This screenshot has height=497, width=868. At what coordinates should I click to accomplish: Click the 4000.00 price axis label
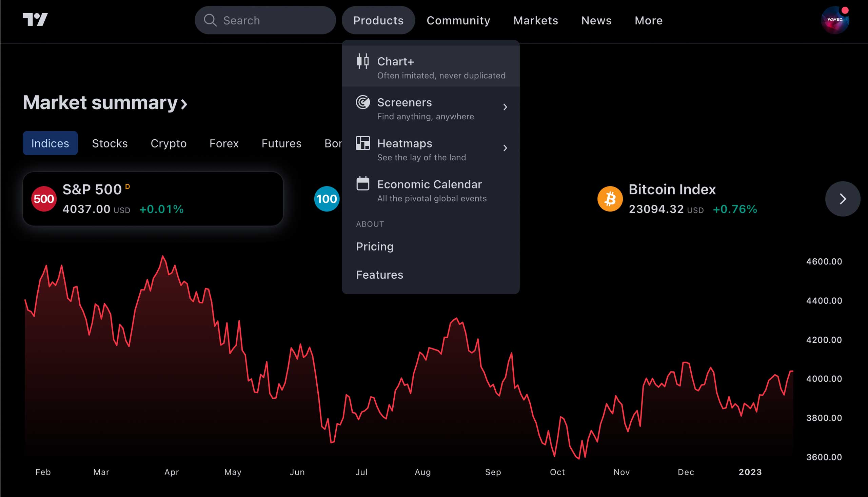coord(824,379)
